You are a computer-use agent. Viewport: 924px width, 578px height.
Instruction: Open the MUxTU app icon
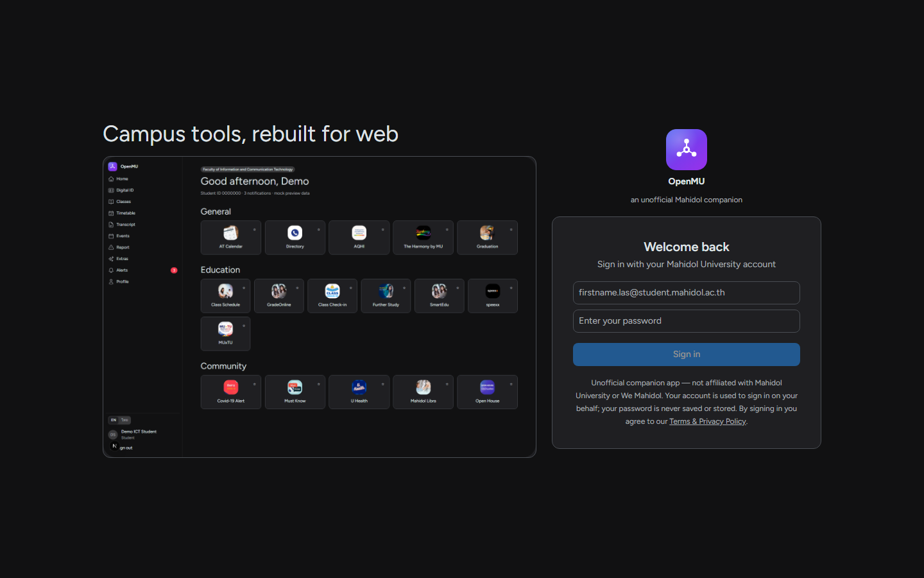[x=226, y=329]
